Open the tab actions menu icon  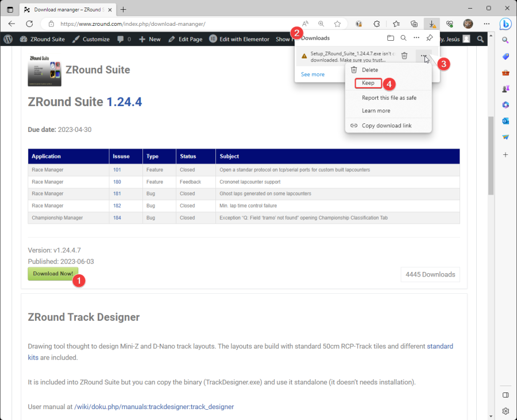pos(10,10)
